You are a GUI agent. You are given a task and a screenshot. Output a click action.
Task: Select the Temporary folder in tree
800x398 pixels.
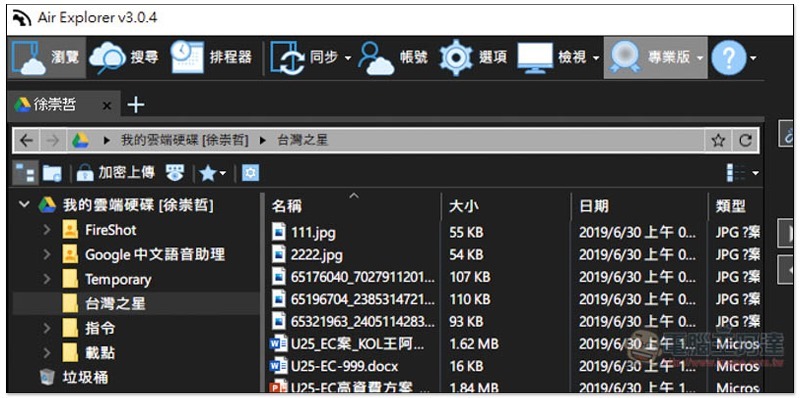pos(107,279)
